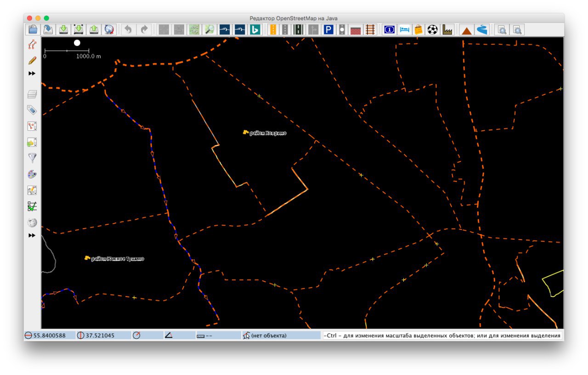Image resolution: width=588 pixels, height=375 pixels.
Task: Click the first zoom-to magnifier icon
Action: tap(503, 30)
